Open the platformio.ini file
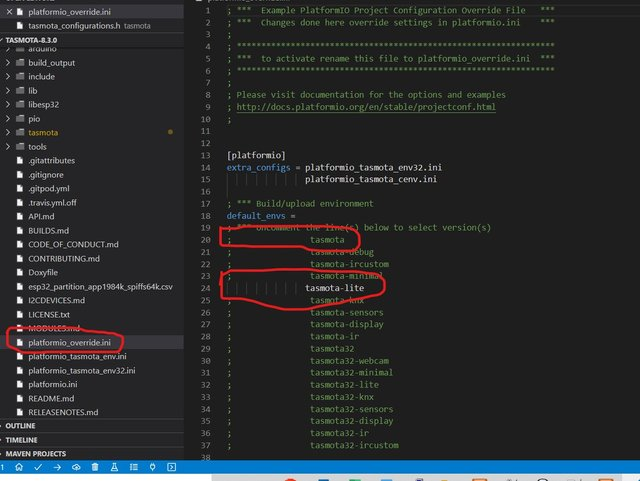Screen dimensions: 640x481 click(53, 384)
